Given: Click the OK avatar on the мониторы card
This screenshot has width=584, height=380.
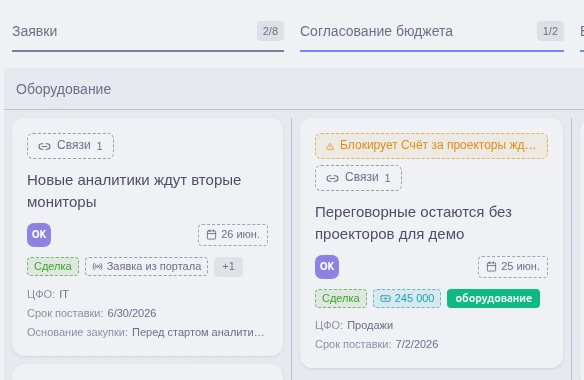Looking at the screenshot, I should point(39,235).
